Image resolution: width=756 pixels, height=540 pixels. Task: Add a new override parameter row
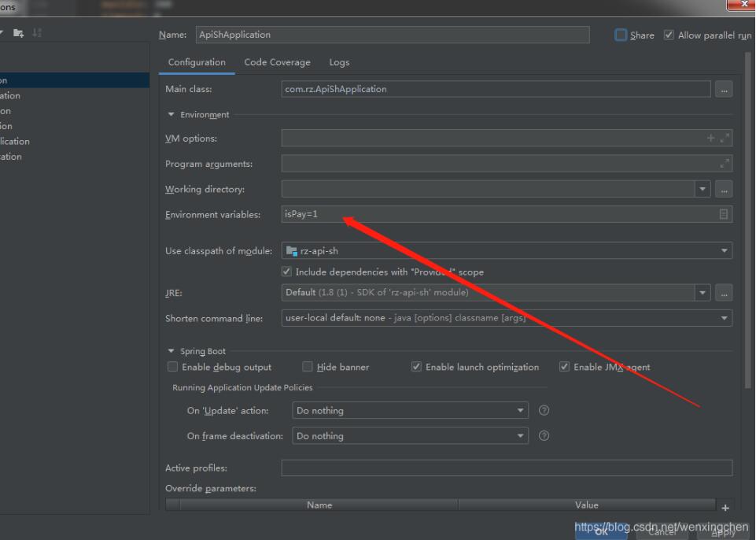click(725, 508)
